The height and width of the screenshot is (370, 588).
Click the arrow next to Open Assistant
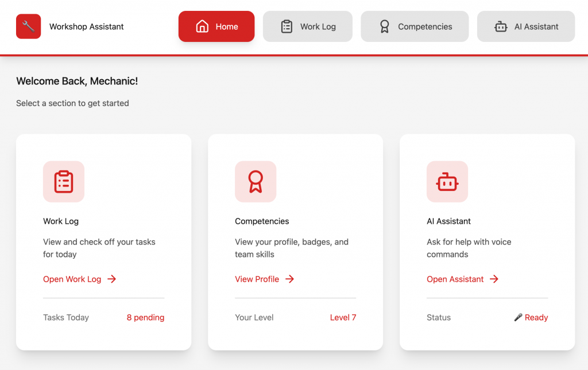click(494, 279)
